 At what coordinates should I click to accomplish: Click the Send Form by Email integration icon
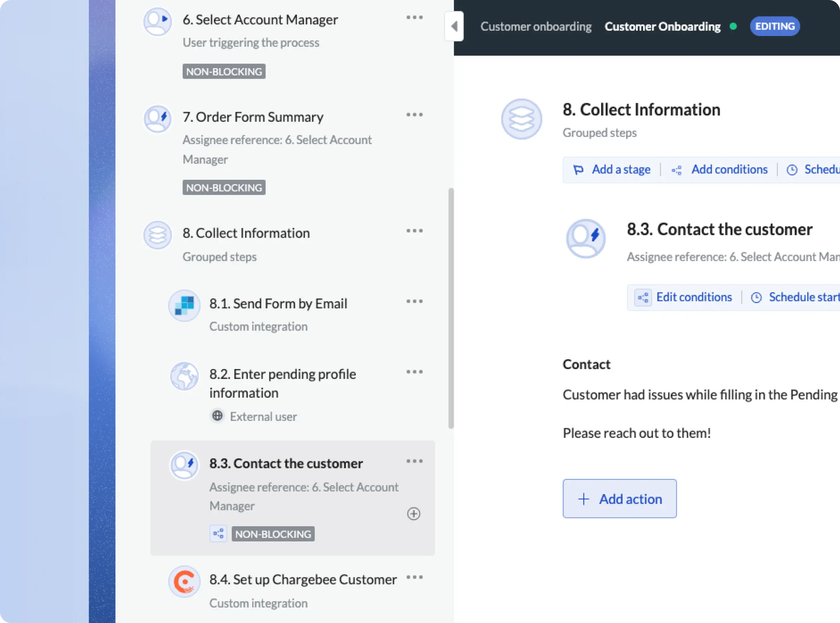[x=184, y=305]
